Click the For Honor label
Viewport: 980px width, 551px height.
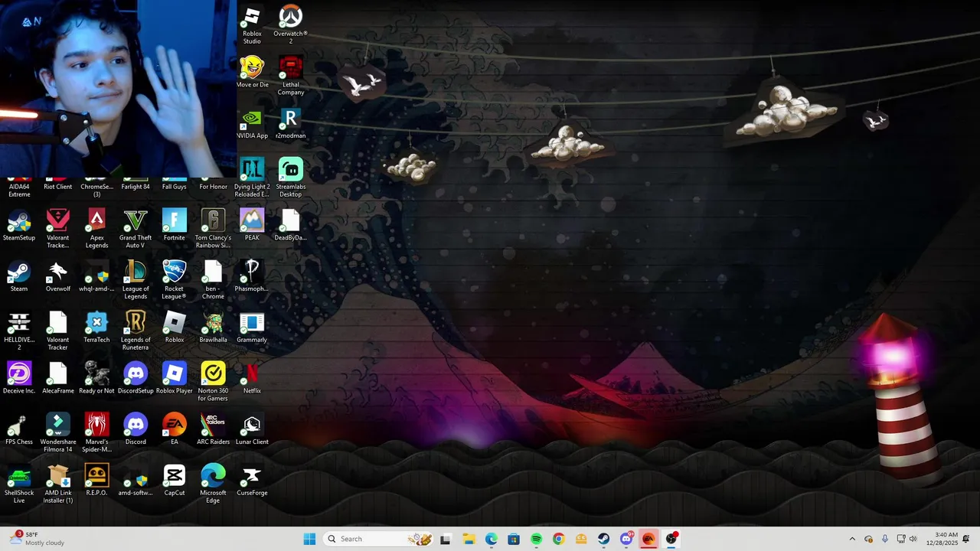213,187
